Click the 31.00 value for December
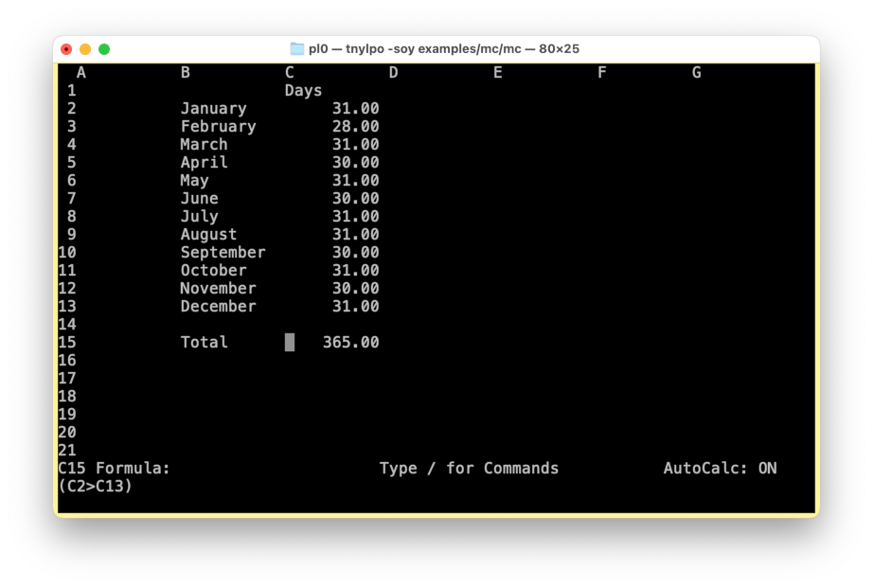The height and width of the screenshot is (588, 873). point(356,306)
